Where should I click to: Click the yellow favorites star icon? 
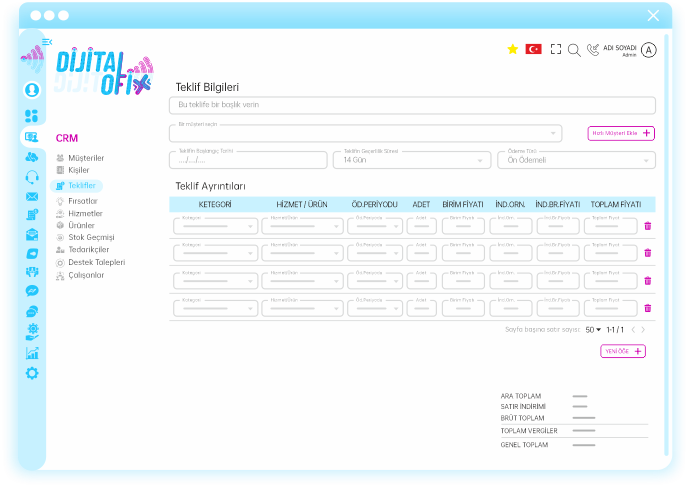point(513,49)
